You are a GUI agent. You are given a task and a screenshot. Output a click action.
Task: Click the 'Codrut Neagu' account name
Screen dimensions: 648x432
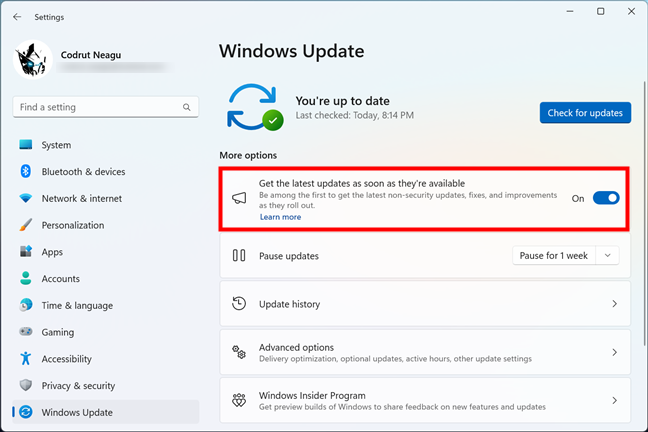[x=91, y=55]
